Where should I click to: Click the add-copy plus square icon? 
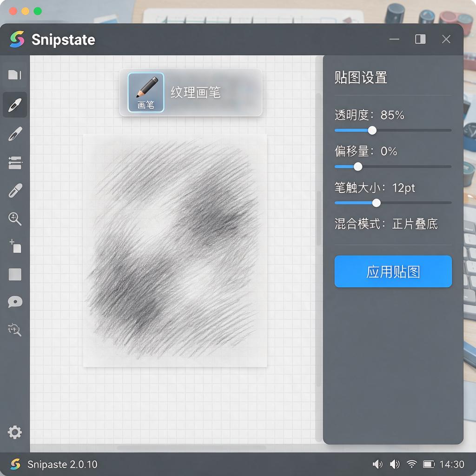15,246
